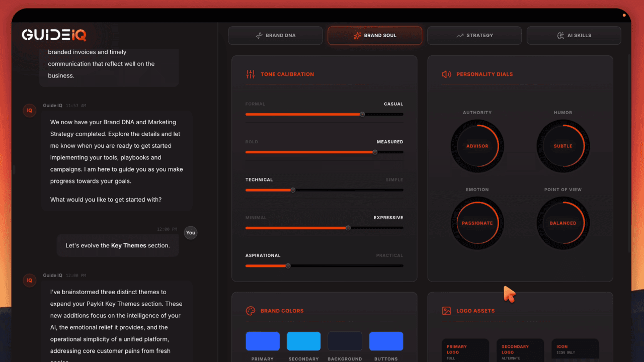This screenshot has height=362, width=644.
Task: Click the message 'Let's evolve the Key Themes section.'
Action: coord(118,245)
